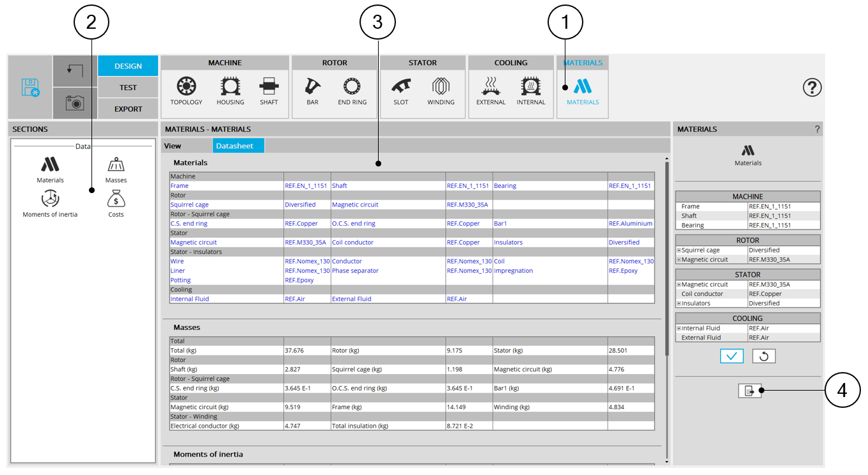Open the End Ring icon
This screenshot has height=475, width=868.
click(x=352, y=87)
